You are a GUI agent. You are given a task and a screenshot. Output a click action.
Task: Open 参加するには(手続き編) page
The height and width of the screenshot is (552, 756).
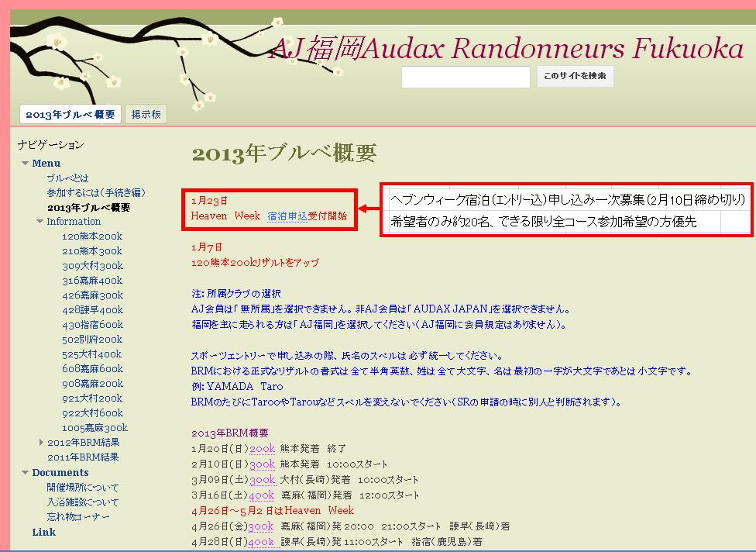96,192
